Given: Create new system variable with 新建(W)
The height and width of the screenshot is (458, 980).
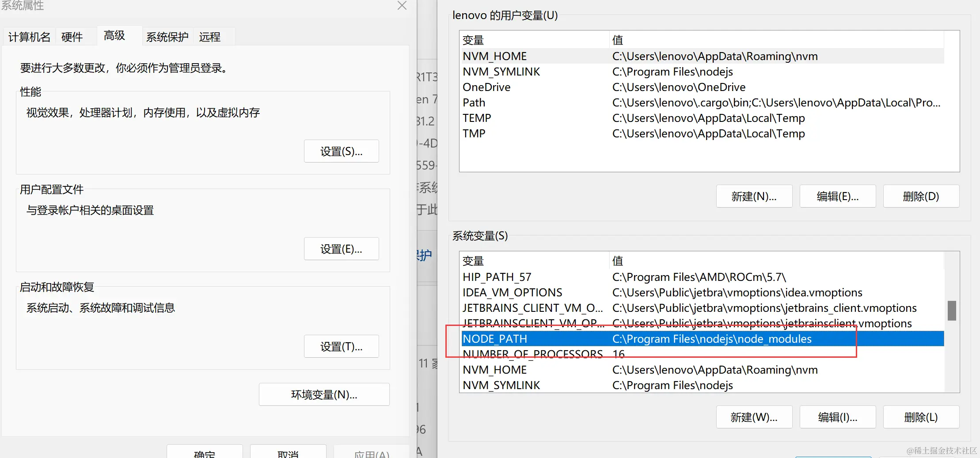Looking at the screenshot, I should pos(754,417).
